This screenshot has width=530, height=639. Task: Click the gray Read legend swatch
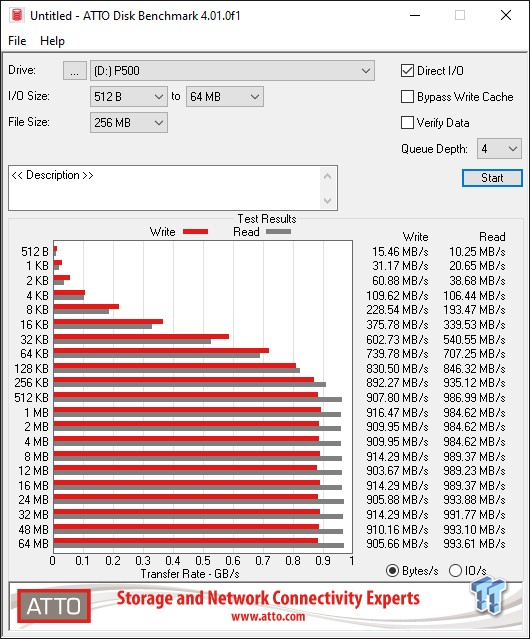click(278, 231)
